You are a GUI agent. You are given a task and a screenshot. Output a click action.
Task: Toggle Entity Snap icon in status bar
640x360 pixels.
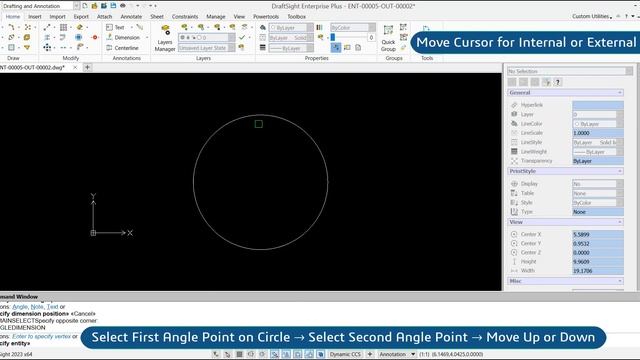(274, 354)
